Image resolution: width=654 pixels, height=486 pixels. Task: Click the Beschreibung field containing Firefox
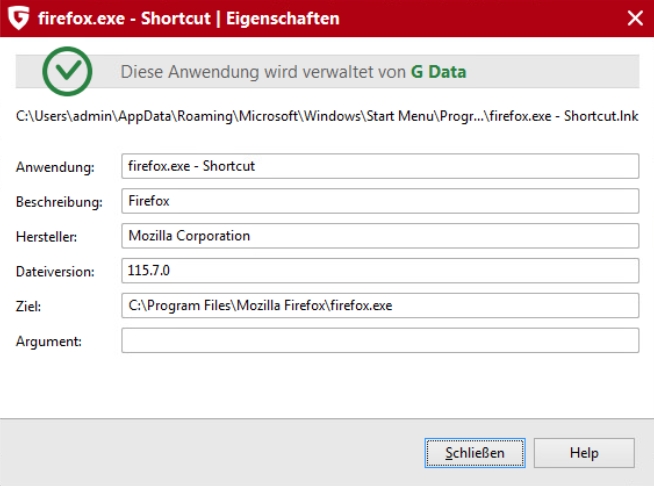[380, 201]
